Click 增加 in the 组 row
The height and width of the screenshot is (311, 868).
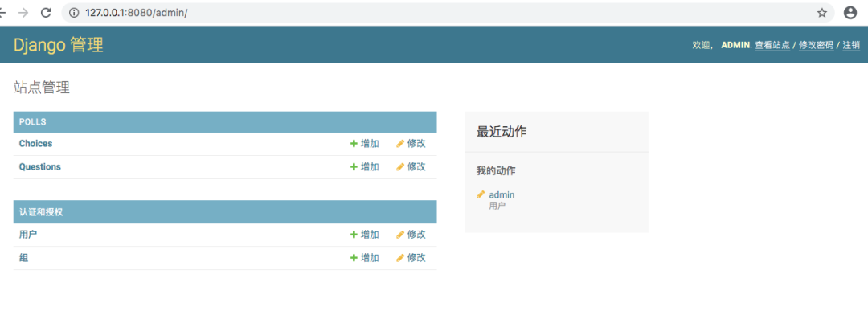(x=365, y=258)
